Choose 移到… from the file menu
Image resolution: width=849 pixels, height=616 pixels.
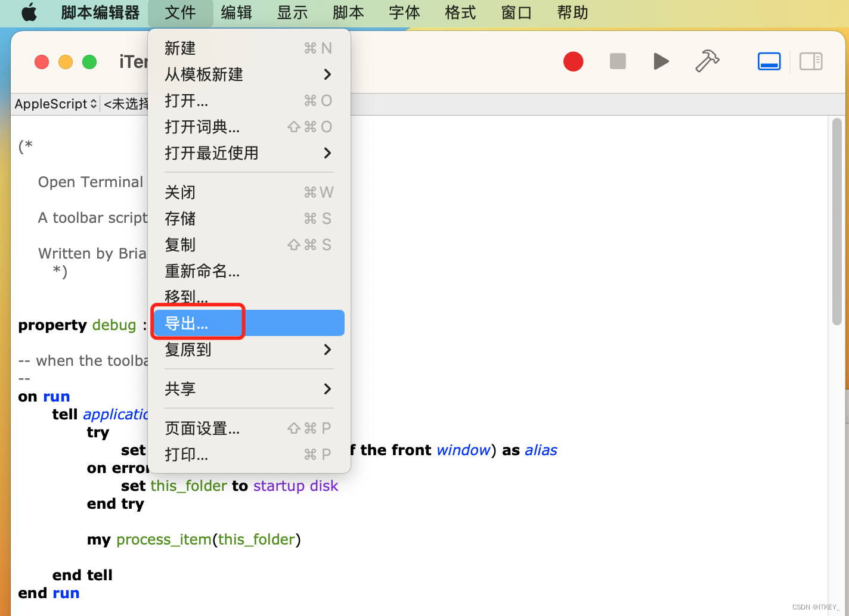(x=249, y=296)
